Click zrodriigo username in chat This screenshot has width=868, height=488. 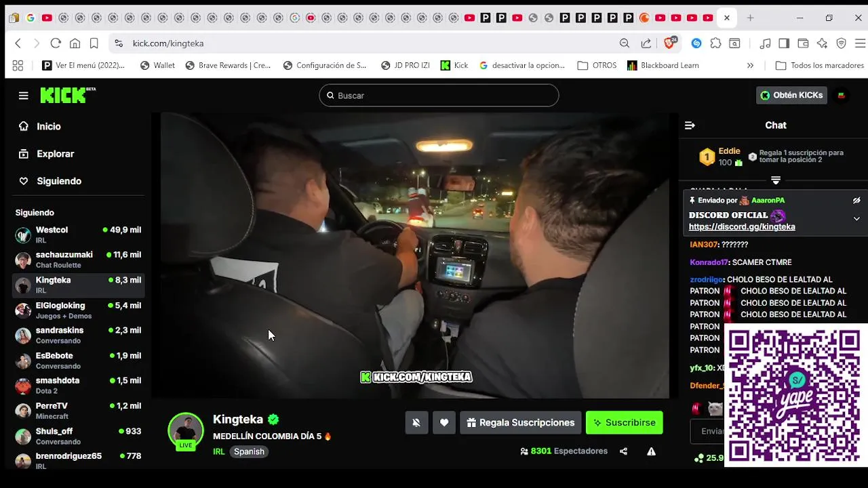(706, 279)
